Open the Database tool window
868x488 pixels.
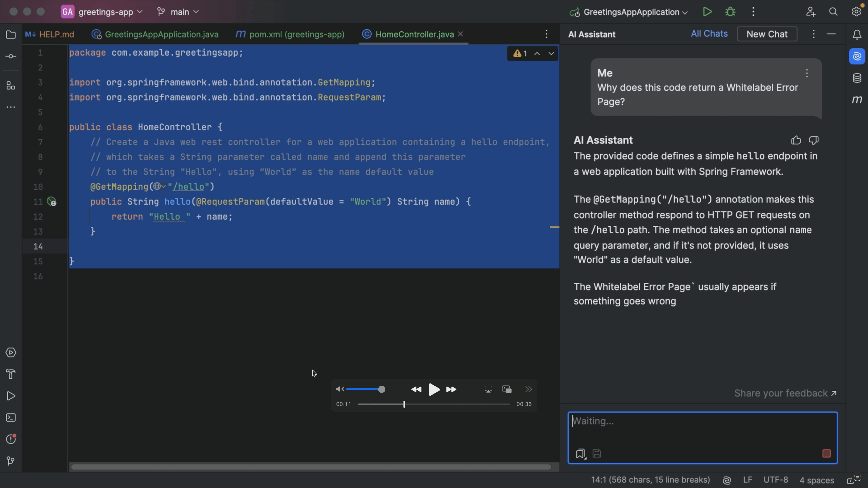857,78
